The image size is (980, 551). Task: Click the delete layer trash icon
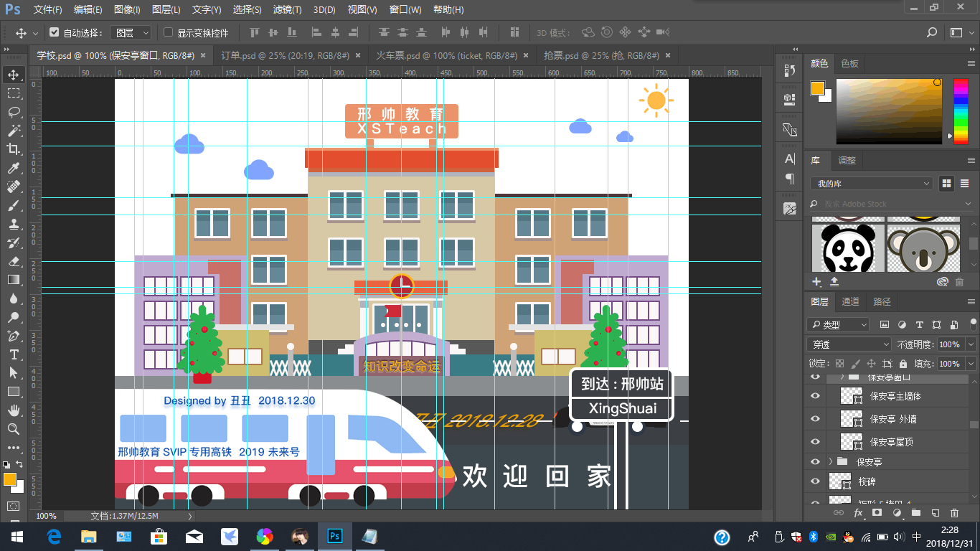pyautogui.click(x=954, y=513)
